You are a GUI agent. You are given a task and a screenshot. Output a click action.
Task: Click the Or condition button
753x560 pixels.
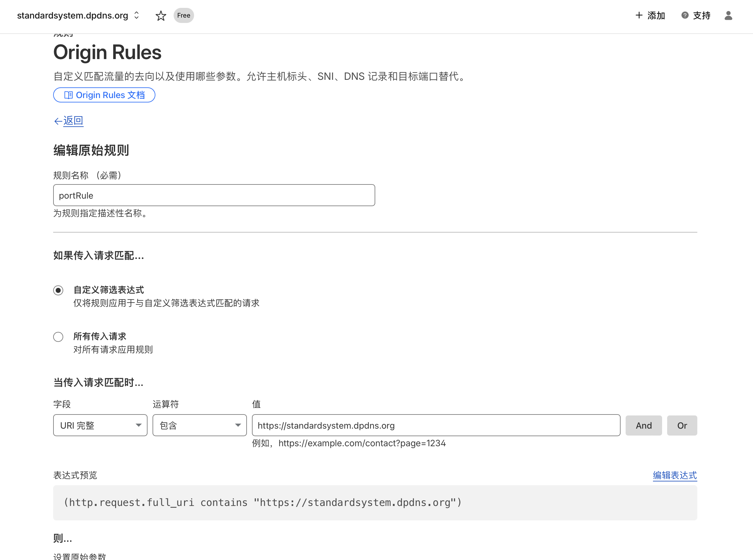pos(682,425)
